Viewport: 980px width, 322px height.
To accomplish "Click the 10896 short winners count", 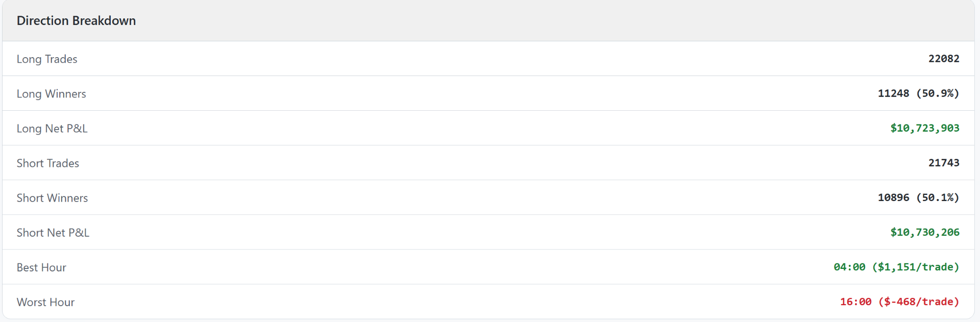I will pos(893,197).
